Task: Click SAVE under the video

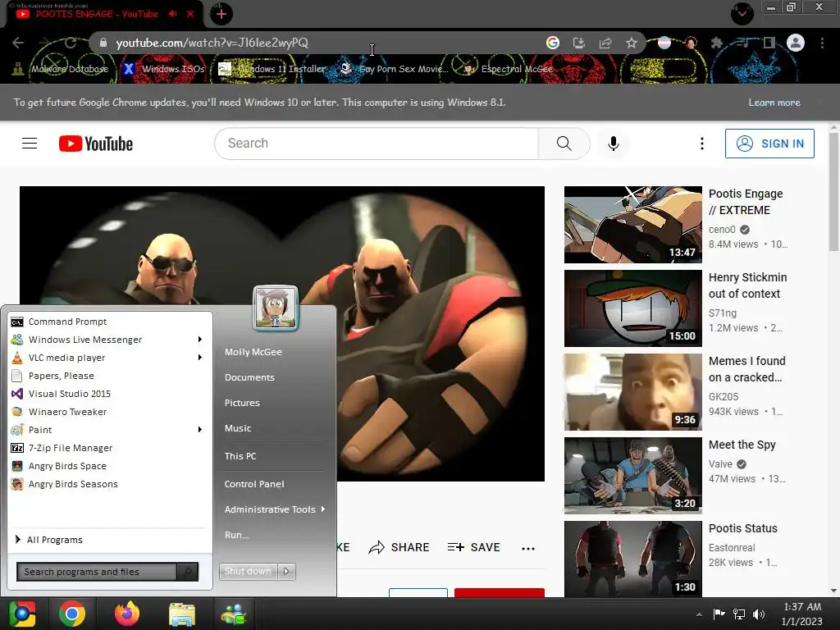Action: pos(474,547)
